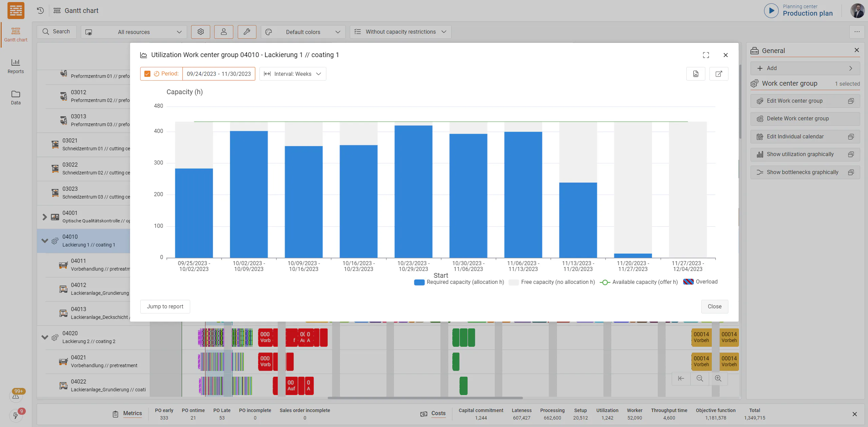This screenshot has height=427, width=868.
Task: Switch to the Costs tab
Action: tap(438, 413)
